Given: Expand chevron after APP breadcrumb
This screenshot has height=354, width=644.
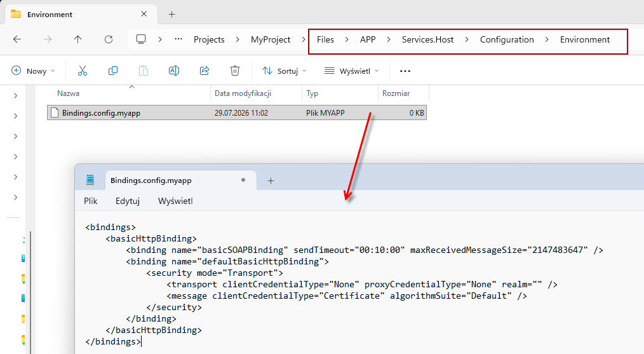Looking at the screenshot, I should tap(389, 39).
